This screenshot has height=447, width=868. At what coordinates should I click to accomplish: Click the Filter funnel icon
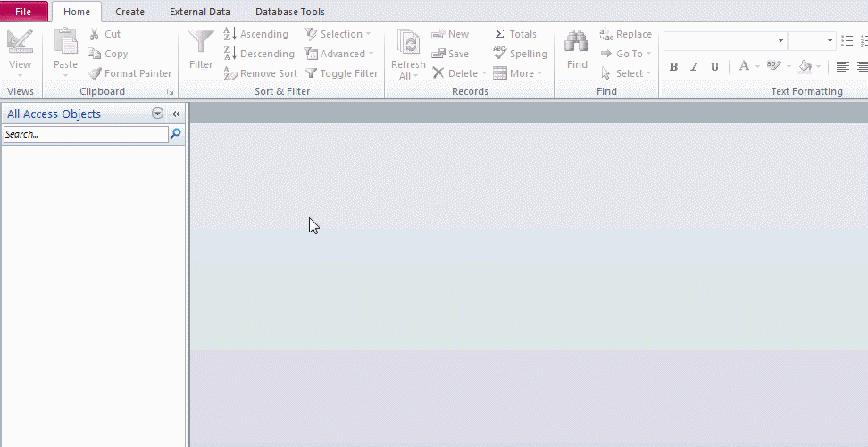(x=200, y=43)
